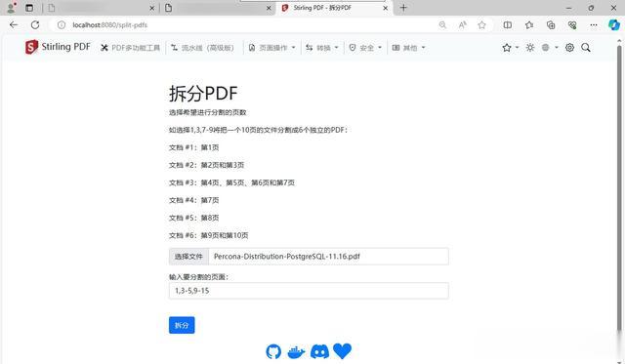Image resolution: width=625 pixels, height=364 pixels.
Task: Click the 选择文件 file chooser button
Action: (188, 257)
